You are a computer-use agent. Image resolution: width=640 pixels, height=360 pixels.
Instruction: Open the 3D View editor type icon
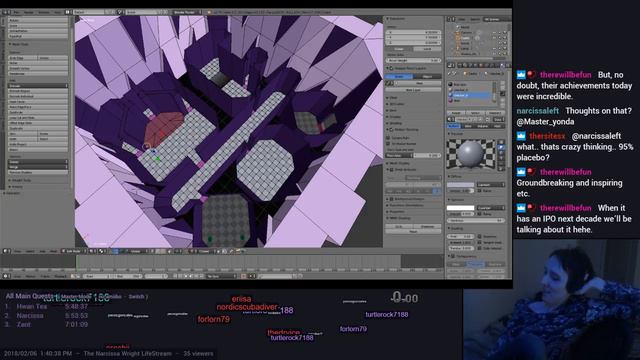click(x=6, y=251)
